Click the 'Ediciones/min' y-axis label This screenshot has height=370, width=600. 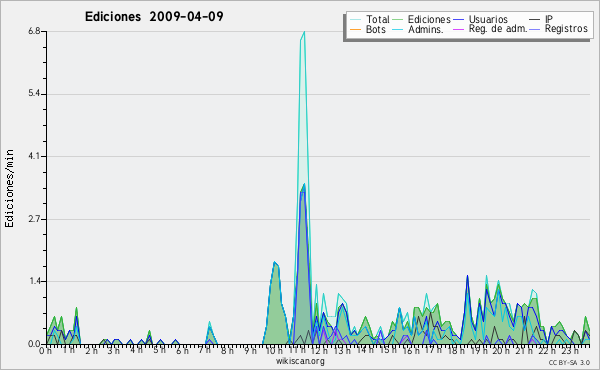9,188
